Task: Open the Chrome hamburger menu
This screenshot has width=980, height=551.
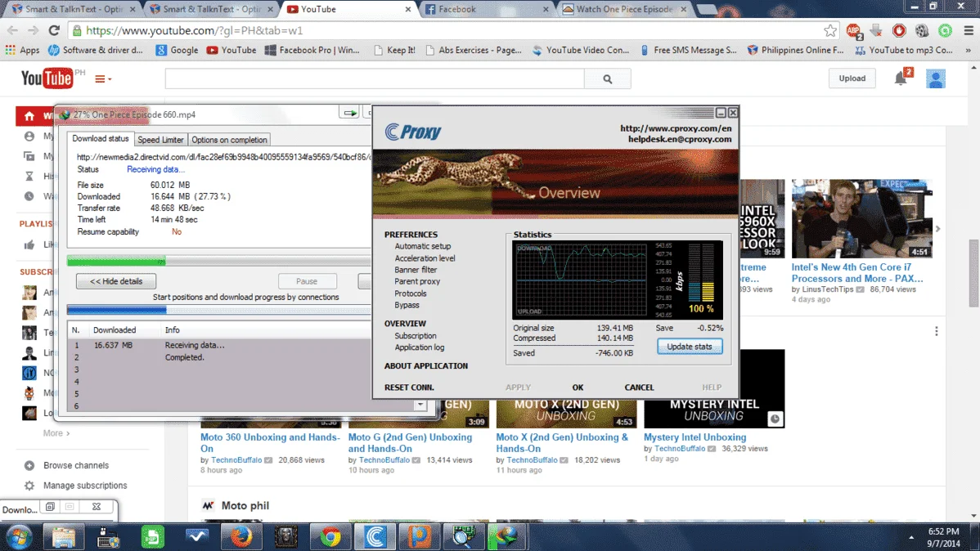Action: coord(968,30)
